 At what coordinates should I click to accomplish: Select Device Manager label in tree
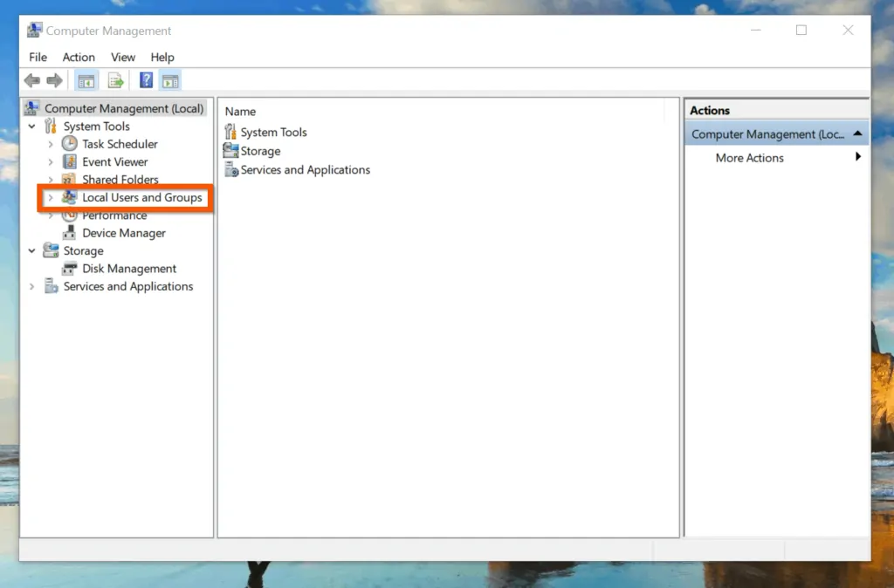(x=124, y=233)
